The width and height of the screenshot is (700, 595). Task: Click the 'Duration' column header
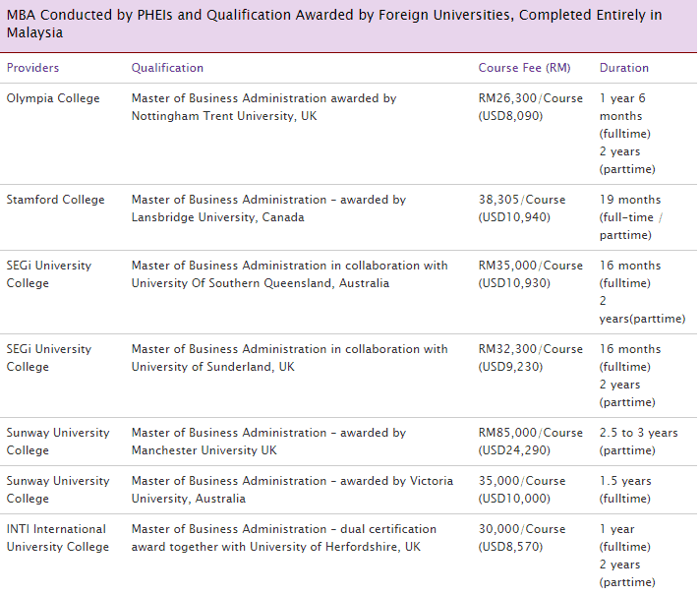click(623, 68)
